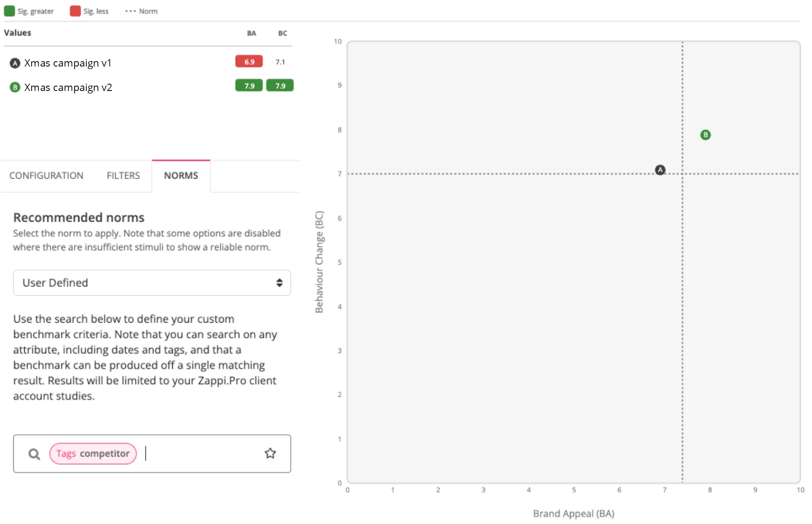Screen dimensions: 812x524
Task: Click the green Sig. greater legend swatch
Action: click(9, 11)
